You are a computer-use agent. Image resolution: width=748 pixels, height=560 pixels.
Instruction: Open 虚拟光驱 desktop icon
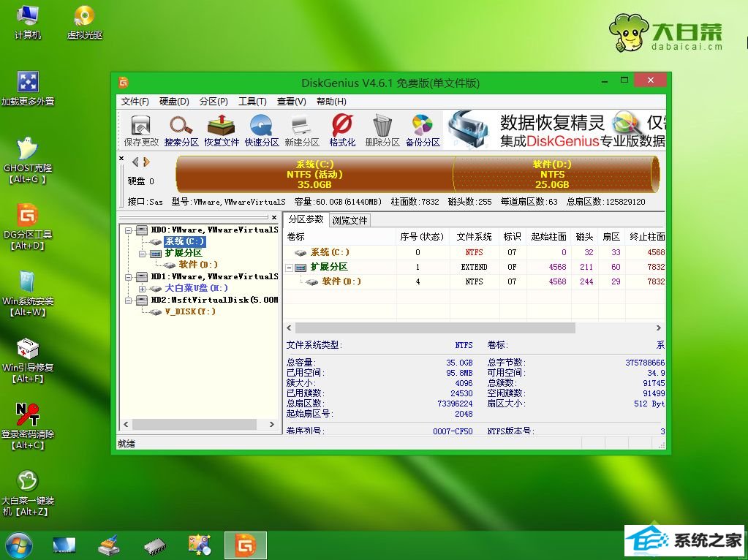click(84, 23)
